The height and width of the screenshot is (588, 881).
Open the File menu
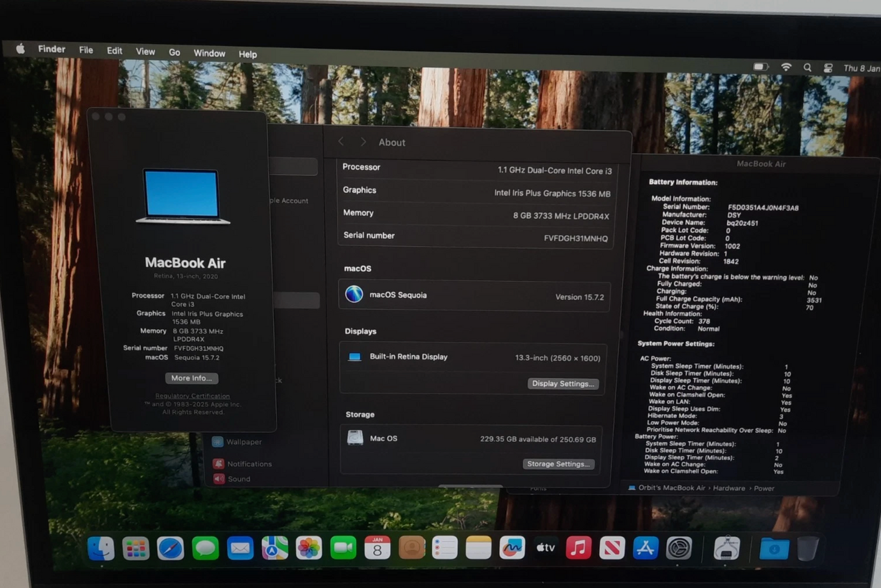[86, 50]
